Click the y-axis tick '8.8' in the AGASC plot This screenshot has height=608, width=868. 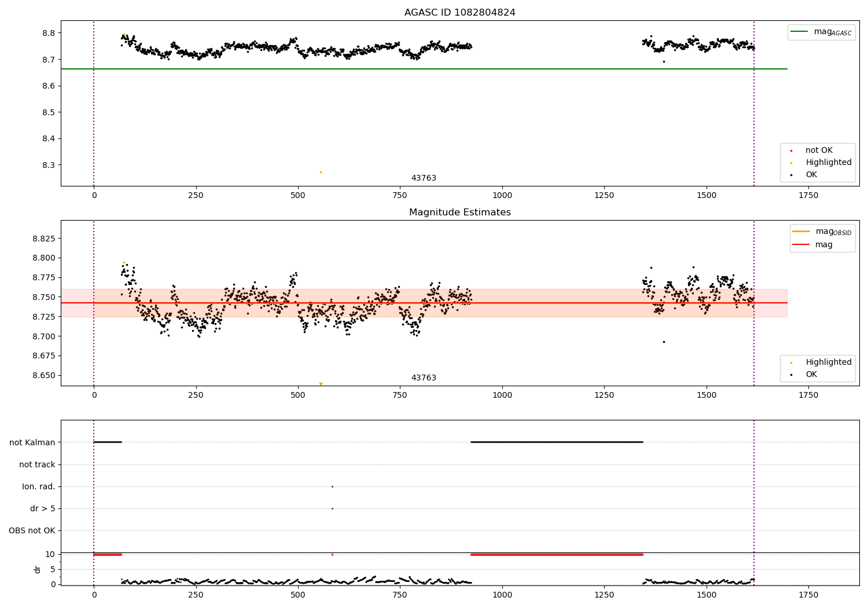pyautogui.click(x=49, y=33)
